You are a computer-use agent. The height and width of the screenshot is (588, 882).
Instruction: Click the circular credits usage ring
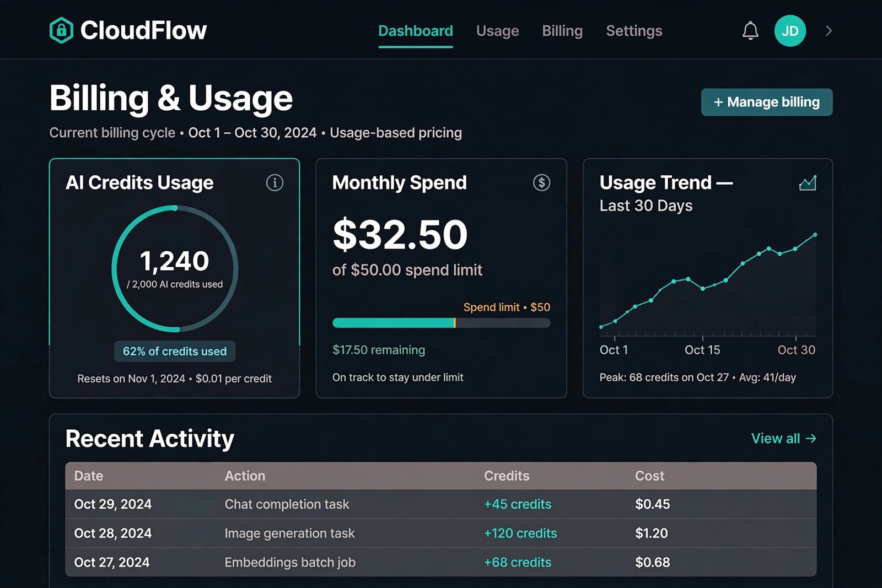click(x=175, y=269)
